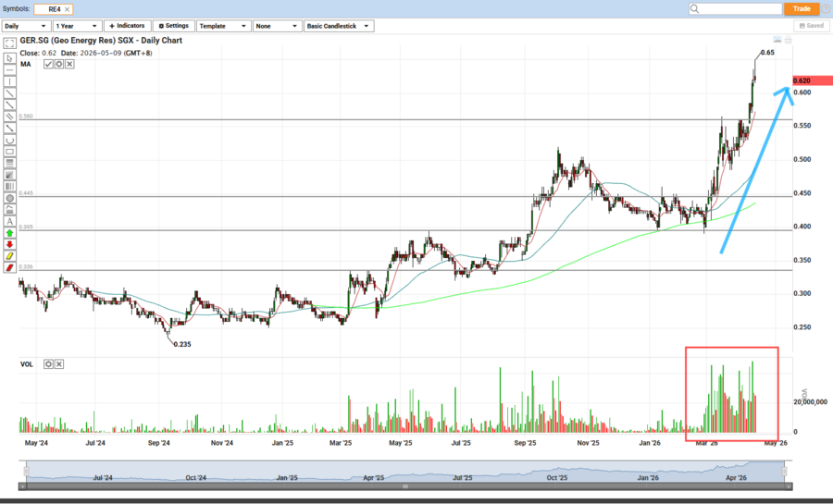Open the VOL indicator settings gear
The width and height of the screenshot is (833, 504).
pos(48,364)
